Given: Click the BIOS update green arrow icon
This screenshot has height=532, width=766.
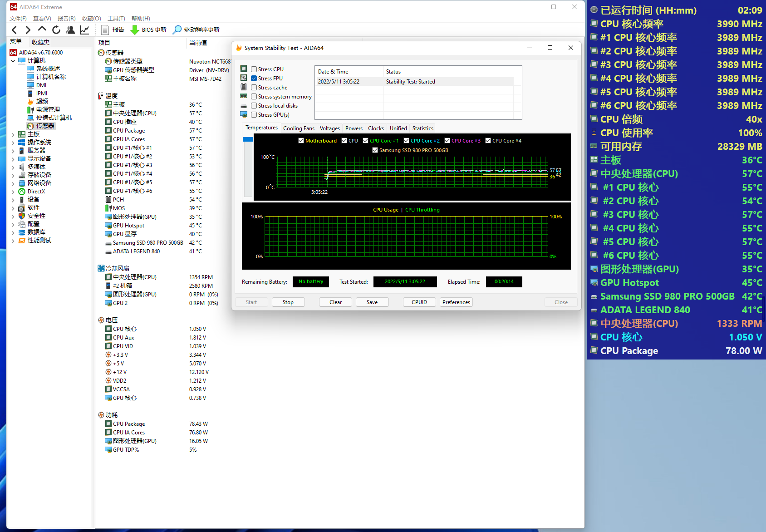Looking at the screenshot, I should pyautogui.click(x=135, y=30).
